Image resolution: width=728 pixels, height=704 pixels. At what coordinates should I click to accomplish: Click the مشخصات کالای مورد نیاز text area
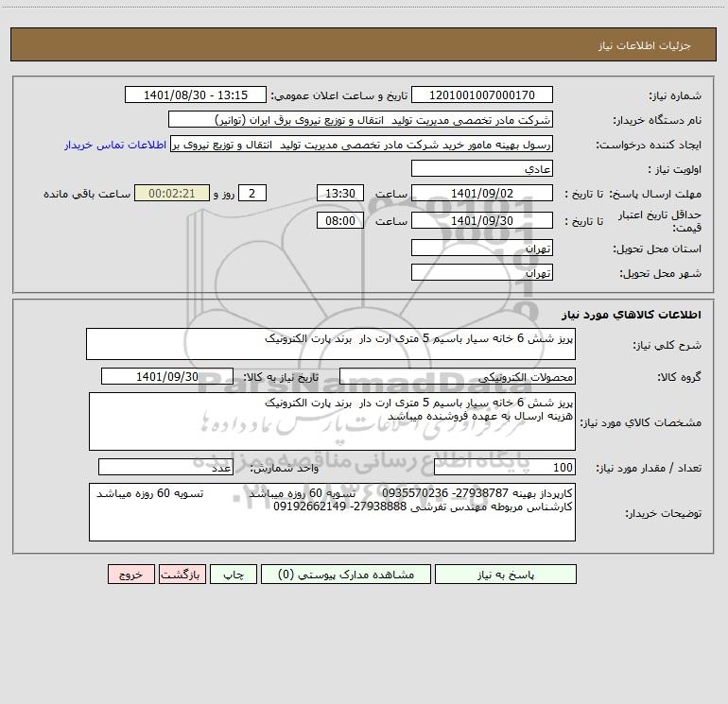tap(332, 421)
